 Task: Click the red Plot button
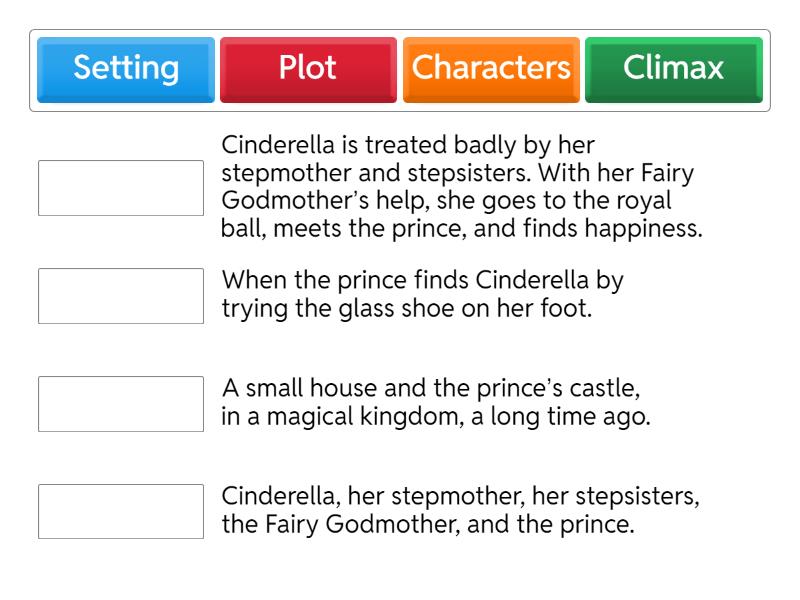(307, 68)
